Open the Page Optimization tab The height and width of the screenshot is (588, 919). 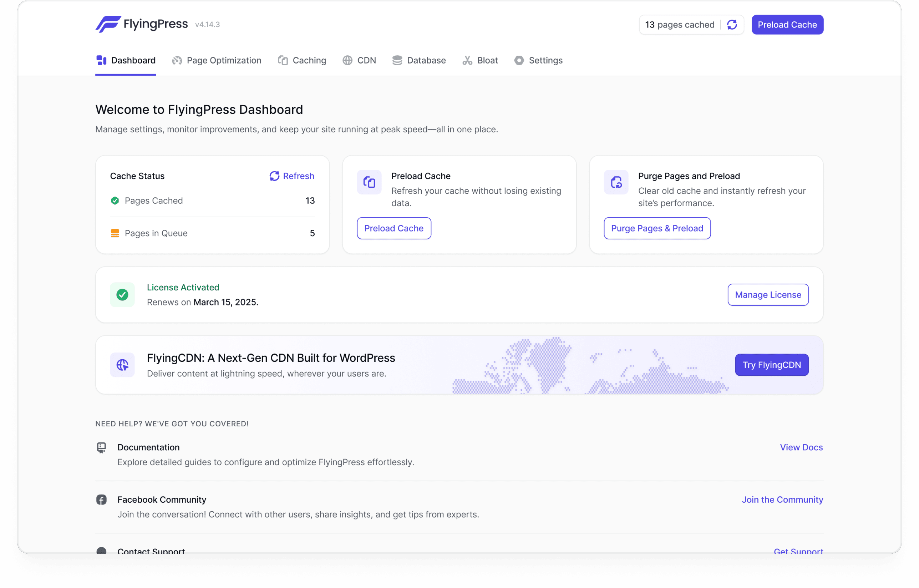pyautogui.click(x=217, y=60)
